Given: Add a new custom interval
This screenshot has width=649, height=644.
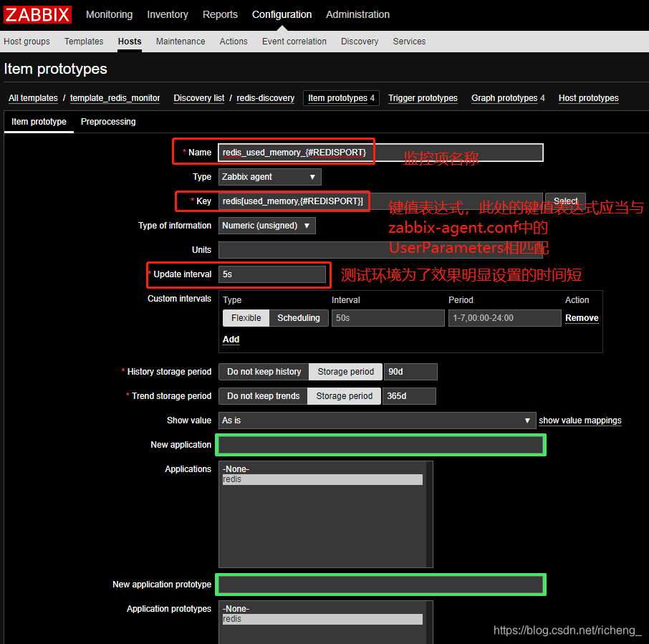Looking at the screenshot, I should tap(231, 340).
